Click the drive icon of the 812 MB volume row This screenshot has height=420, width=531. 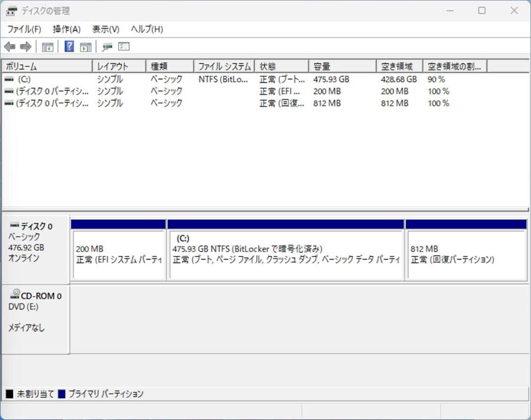pyautogui.click(x=9, y=103)
